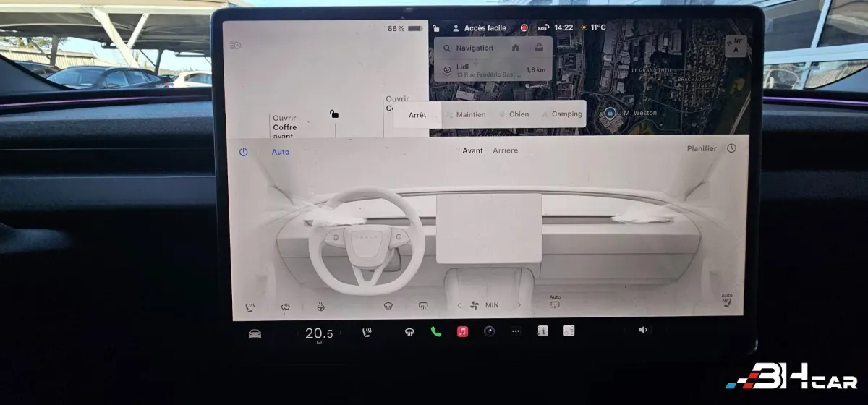868x405 pixels.
Task: Increase fan speed with right chevron
Action: tap(519, 305)
